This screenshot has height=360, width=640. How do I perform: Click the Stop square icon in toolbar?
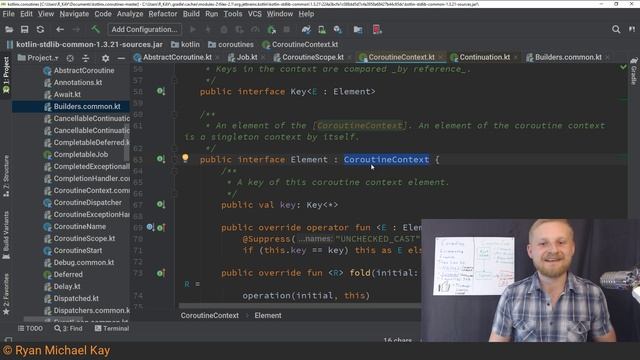pyautogui.click(x=287, y=29)
